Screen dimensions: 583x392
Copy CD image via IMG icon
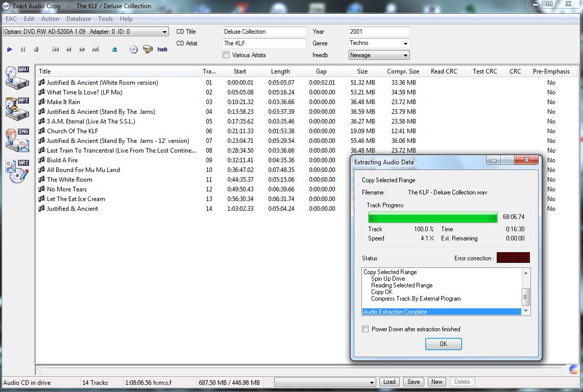pyautogui.click(x=17, y=140)
